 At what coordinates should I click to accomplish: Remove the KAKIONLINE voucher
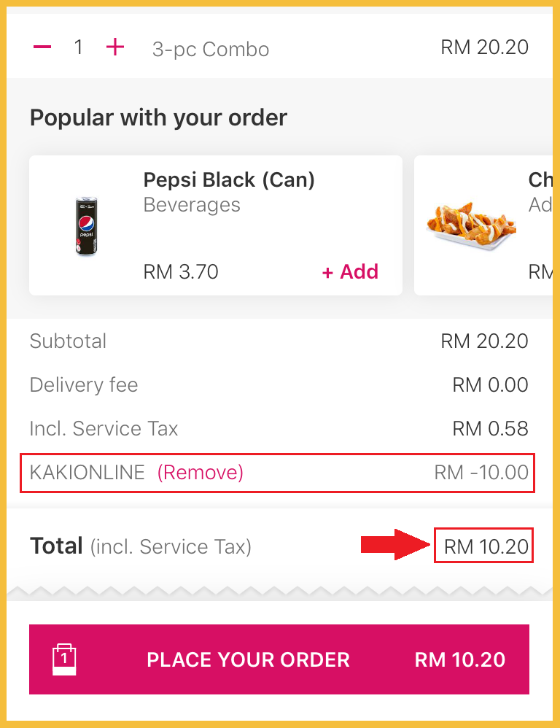(x=201, y=473)
